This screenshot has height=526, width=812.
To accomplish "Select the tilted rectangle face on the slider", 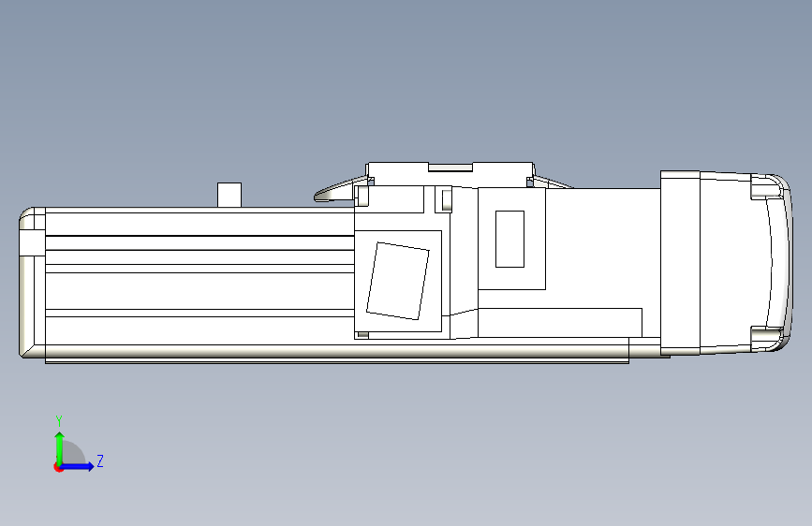I will (398, 281).
